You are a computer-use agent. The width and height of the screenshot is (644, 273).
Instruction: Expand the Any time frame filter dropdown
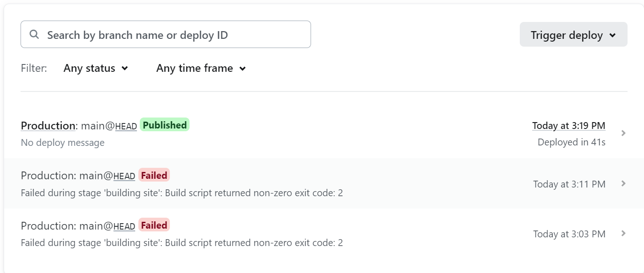(x=201, y=68)
